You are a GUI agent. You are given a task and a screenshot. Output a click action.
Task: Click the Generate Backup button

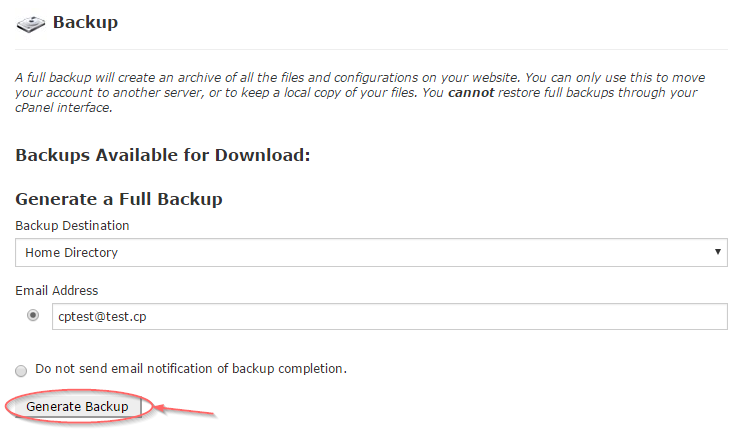77,406
